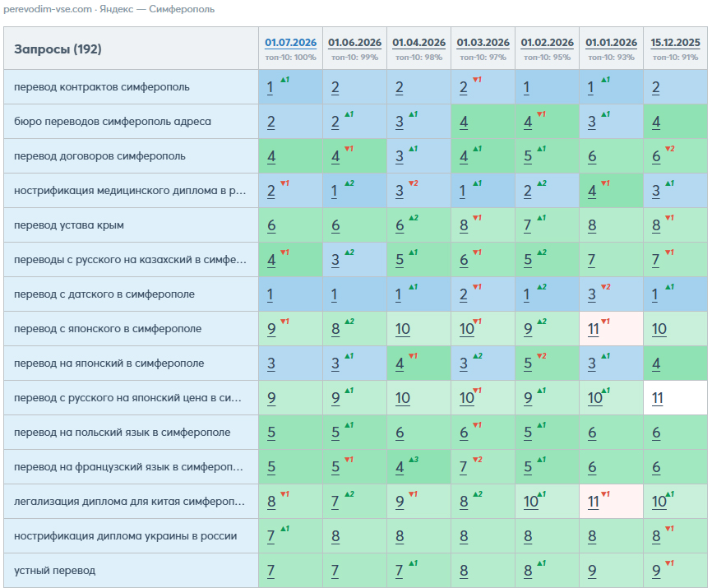This screenshot has height=588, width=712.
Task: Open query 'перевод контрактов симферополь'
Action: [x=102, y=87]
